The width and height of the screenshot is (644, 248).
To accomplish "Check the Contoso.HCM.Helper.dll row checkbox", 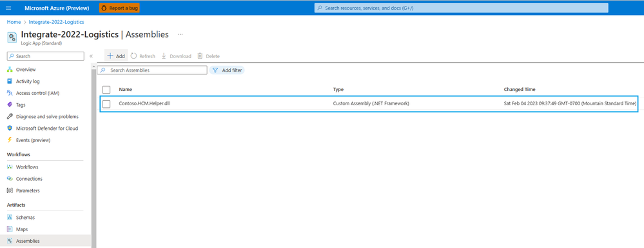I will [x=106, y=104].
